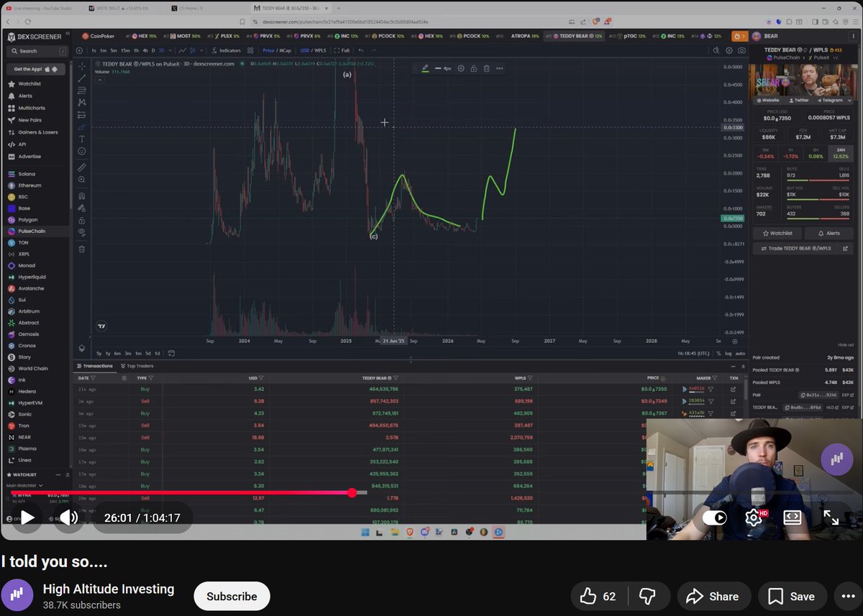Select the crosshair cursor chart tool
Image resolution: width=863 pixels, height=616 pixels.
click(82, 66)
